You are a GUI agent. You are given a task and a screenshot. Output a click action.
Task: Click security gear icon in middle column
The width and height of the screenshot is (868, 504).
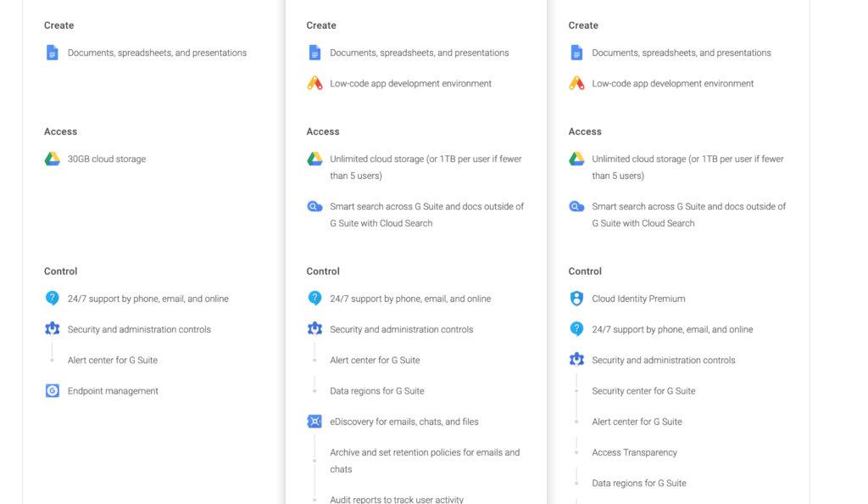314,329
